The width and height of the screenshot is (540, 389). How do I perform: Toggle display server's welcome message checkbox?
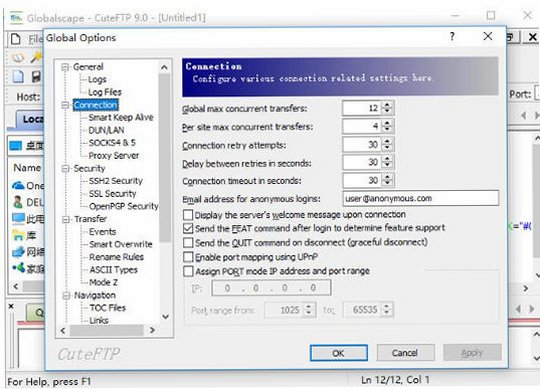(188, 215)
